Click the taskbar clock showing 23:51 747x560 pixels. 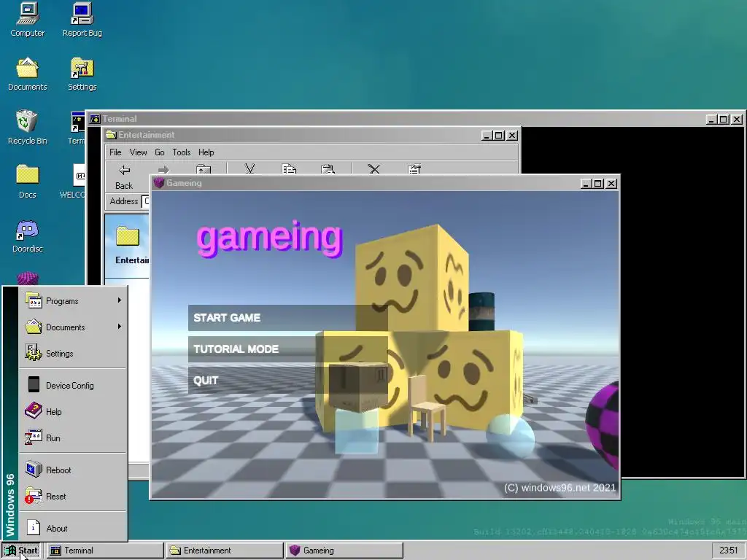729,551
